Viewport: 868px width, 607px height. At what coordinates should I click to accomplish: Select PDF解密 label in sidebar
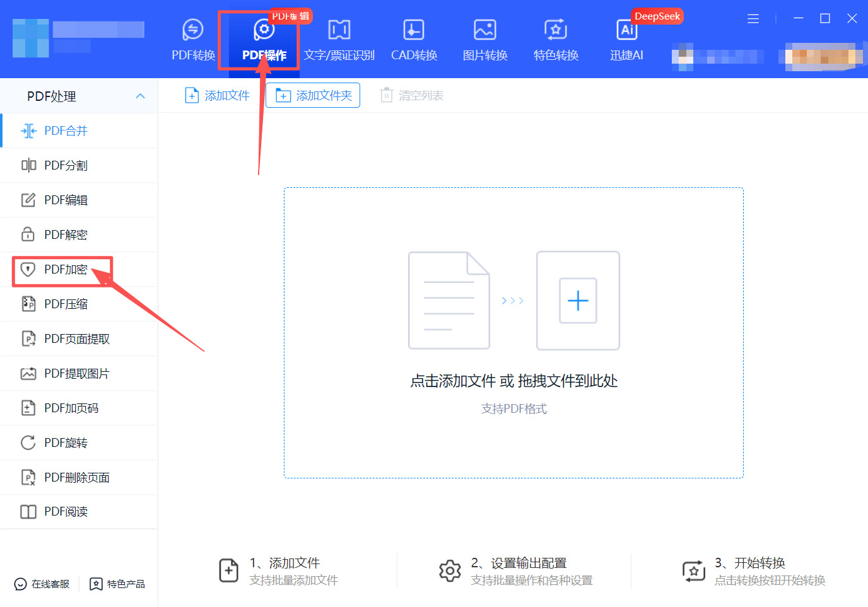click(x=66, y=234)
